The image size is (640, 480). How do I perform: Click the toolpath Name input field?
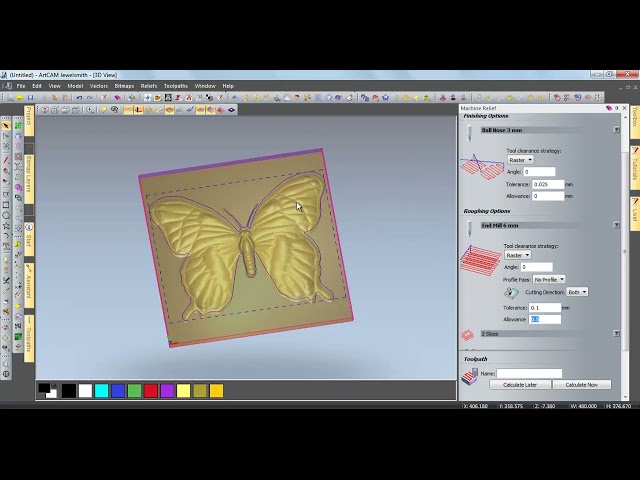[x=529, y=373]
